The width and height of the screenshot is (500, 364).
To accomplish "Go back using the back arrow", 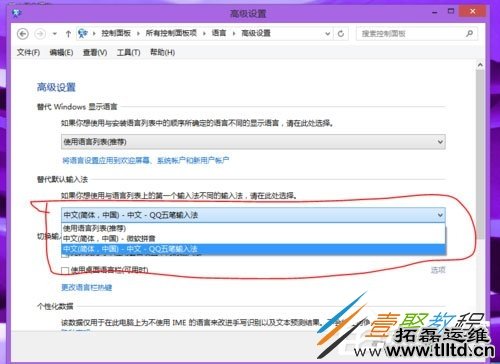I will click(x=23, y=34).
